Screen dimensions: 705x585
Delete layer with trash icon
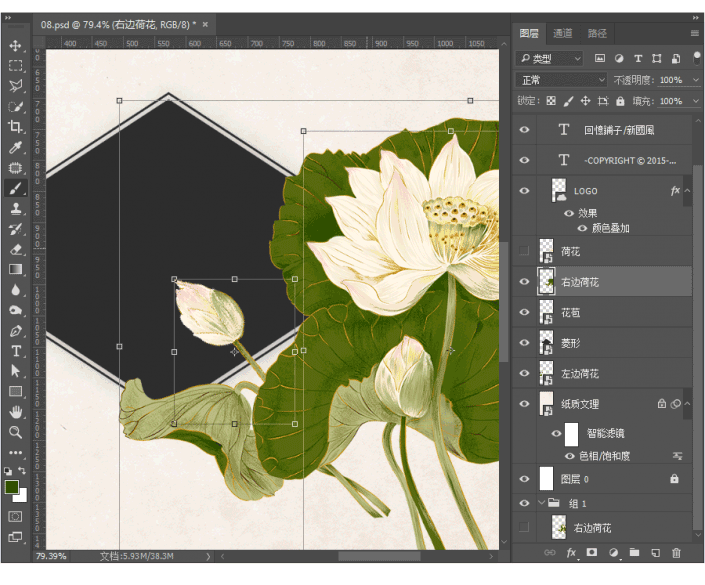tap(676, 553)
